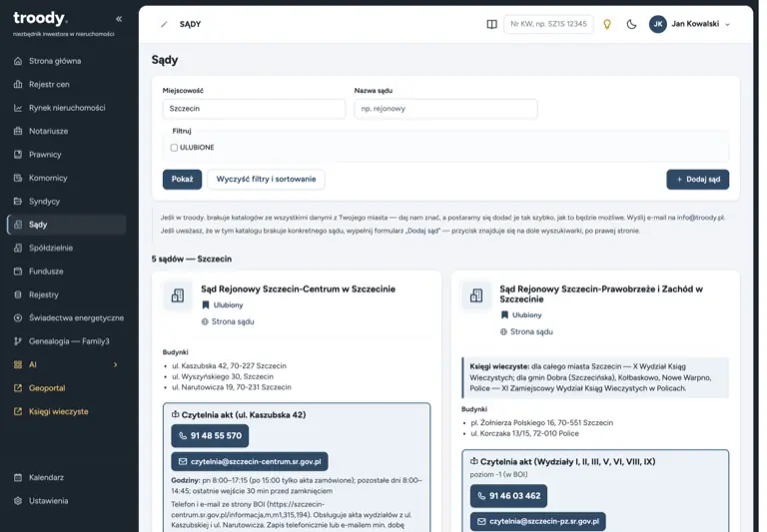Click address ul. Korczaka 13/15, 72-010 Police
Screen dimensions: 767x532
click(x=524, y=433)
